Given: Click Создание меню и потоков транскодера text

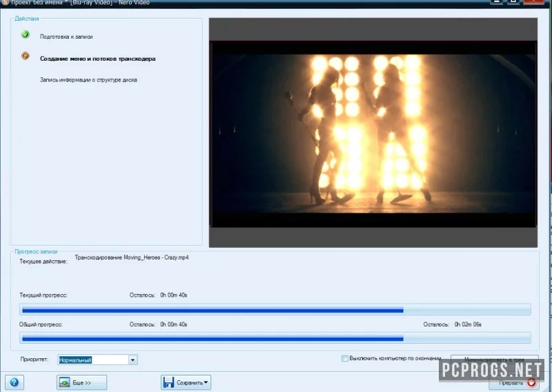Looking at the screenshot, I should 97,59.
